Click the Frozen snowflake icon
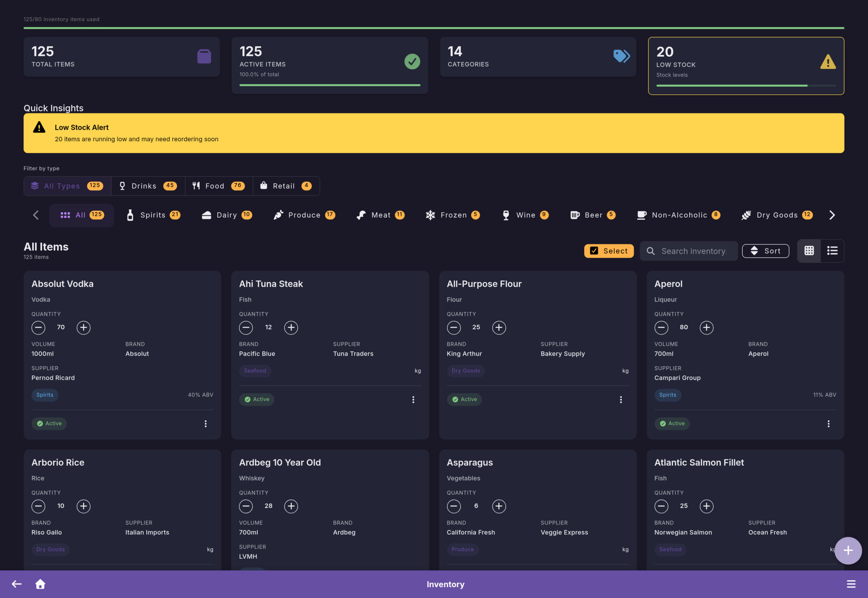 tap(430, 215)
